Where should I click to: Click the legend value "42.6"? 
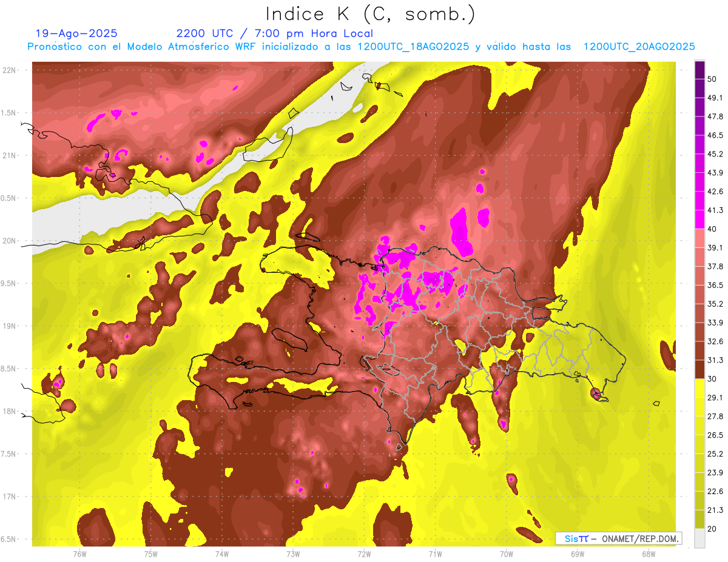coord(716,192)
